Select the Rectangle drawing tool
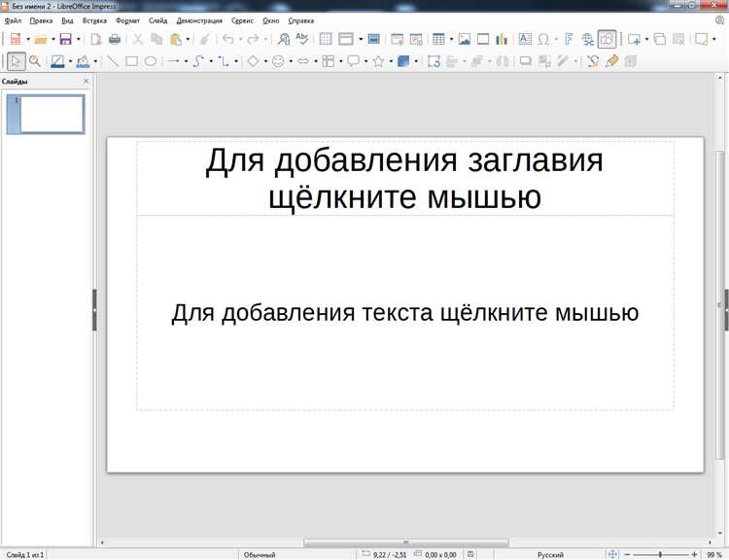The image size is (729, 560). pos(131,61)
